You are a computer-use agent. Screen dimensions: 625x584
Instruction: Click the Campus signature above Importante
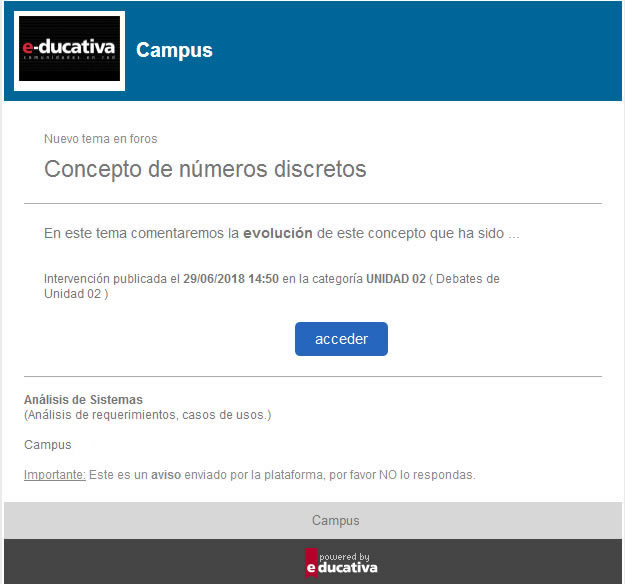coord(48,444)
